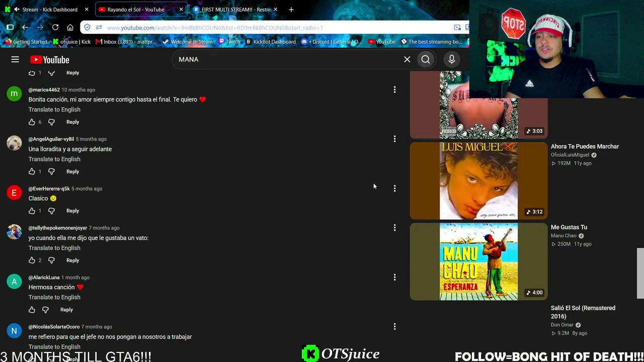Image resolution: width=644 pixels, height=362 pixels.
Task: Switch to the Stream - Kick Dashboard tab
Action: pyautogui.click(x=47, y=10)
